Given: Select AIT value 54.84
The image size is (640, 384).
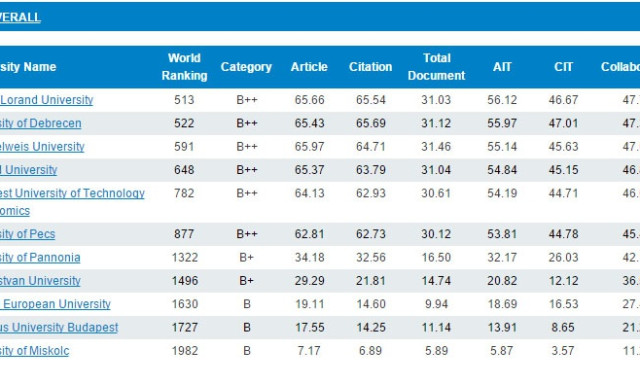Looking at the screenshot, I should pyautogui.click(x=502, y=170).
